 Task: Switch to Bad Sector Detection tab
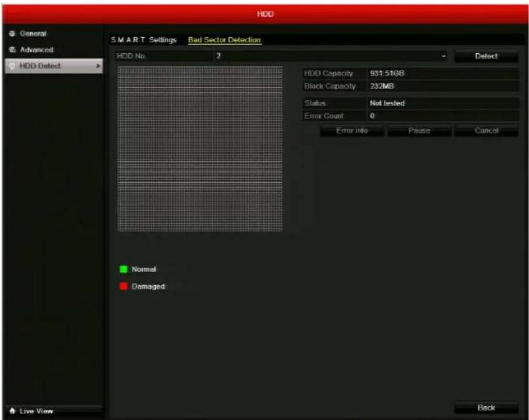pos(224,40)
